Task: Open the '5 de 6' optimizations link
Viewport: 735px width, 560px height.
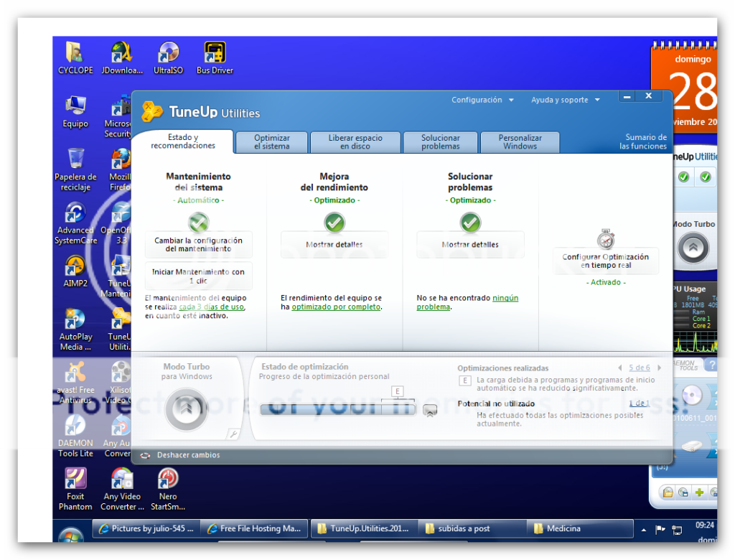Action: [x=640, y=368]
